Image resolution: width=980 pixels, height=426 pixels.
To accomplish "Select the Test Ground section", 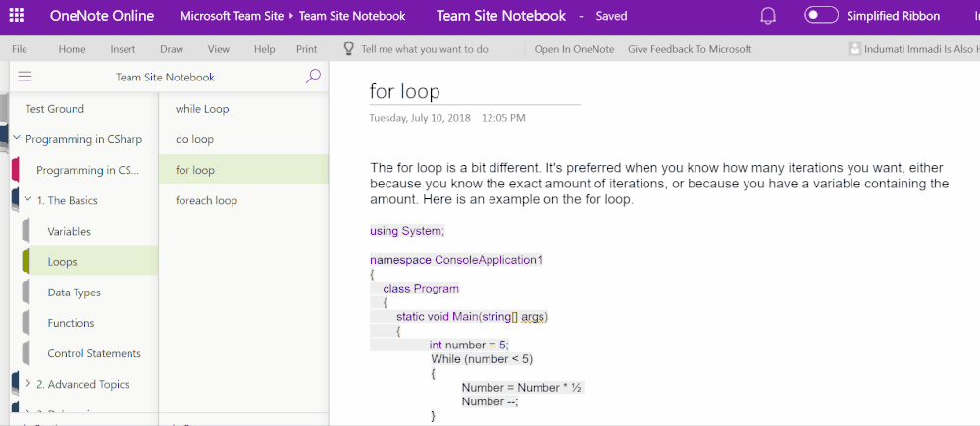I will [54, 109].
